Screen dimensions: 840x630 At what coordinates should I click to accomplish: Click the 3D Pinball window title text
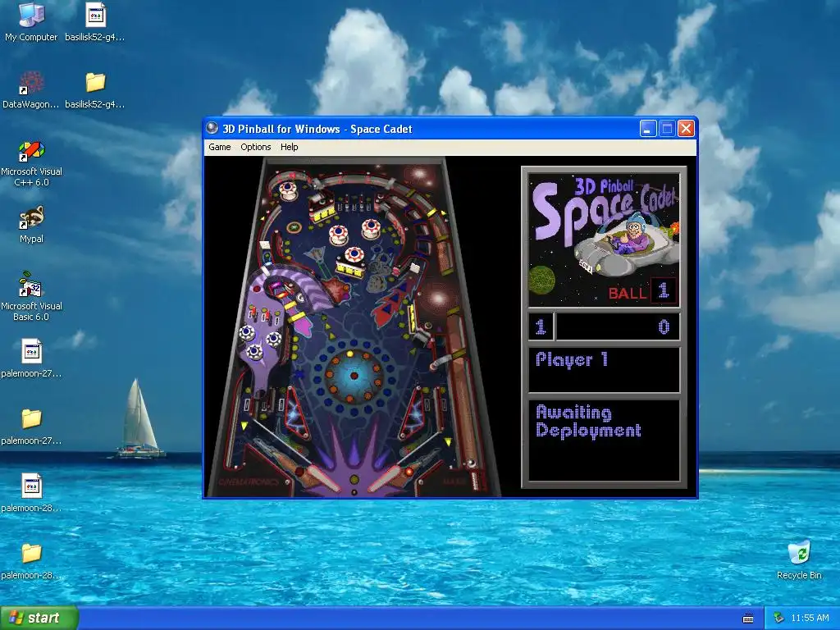click(x=317, y=129)
